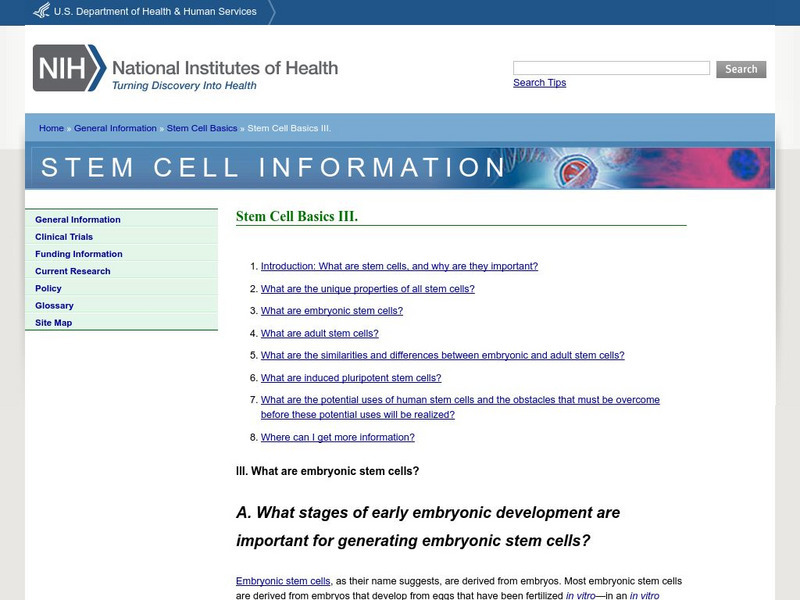800x600 pixels.
Task: Click first in vitro link in paragraph
Action: (x=580, y=595)
